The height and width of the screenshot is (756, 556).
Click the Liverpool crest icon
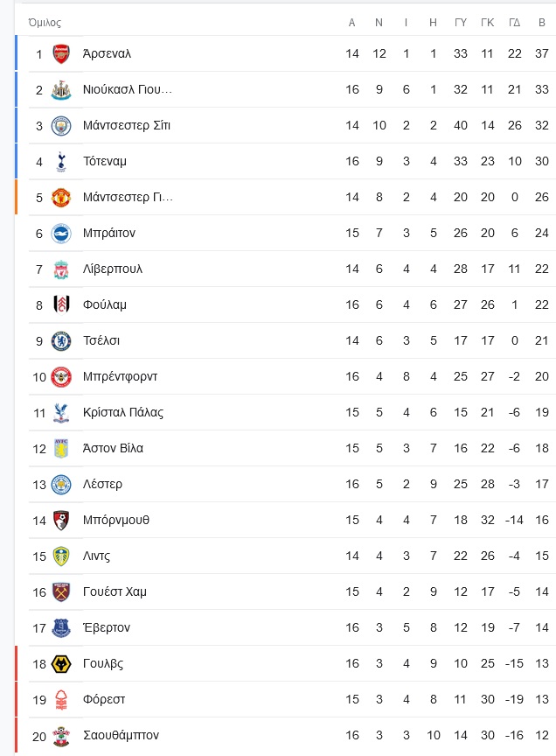coord(61,269)
